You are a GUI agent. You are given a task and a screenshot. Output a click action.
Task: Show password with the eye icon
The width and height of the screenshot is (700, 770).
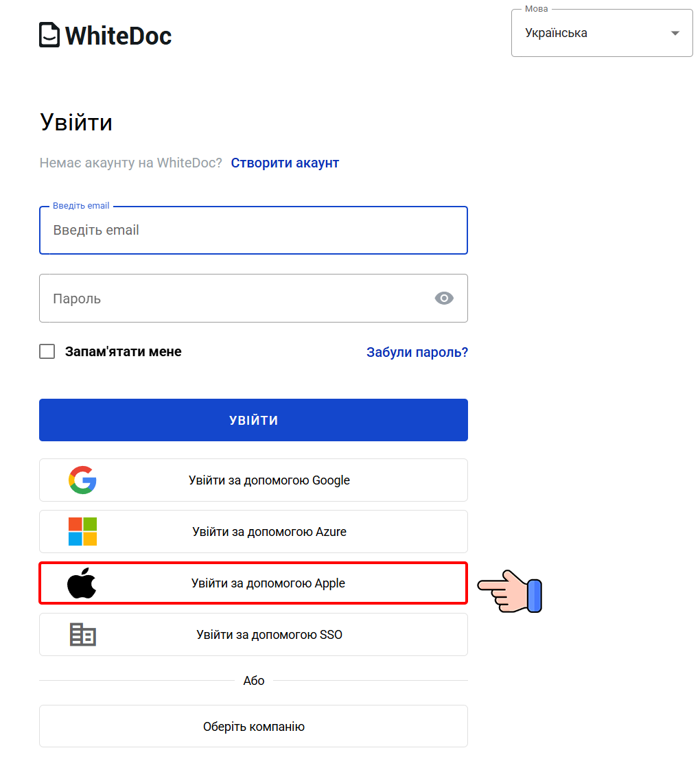(x=444, y=298)
